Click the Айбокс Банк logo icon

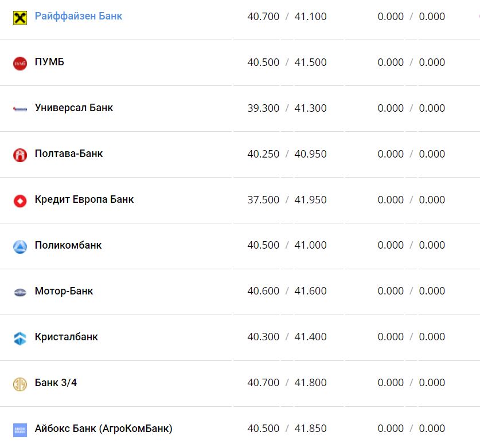pyautogui.click(x=20, y=430)
